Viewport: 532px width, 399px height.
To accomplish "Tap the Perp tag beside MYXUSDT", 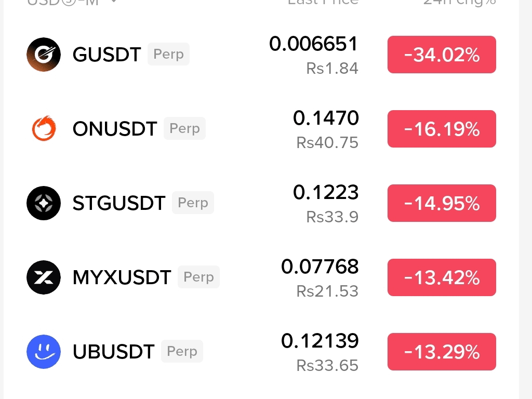I will [x=198, y=277].
